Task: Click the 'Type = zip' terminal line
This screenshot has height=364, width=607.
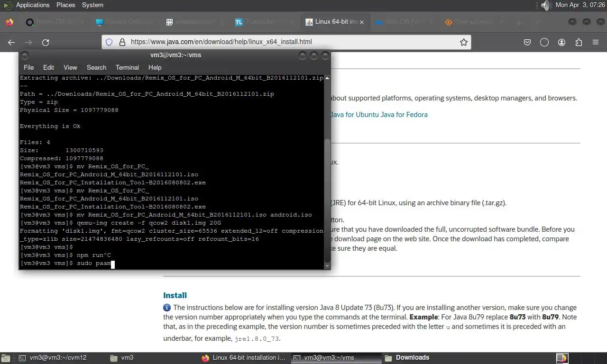Action: tap(39, 102)
